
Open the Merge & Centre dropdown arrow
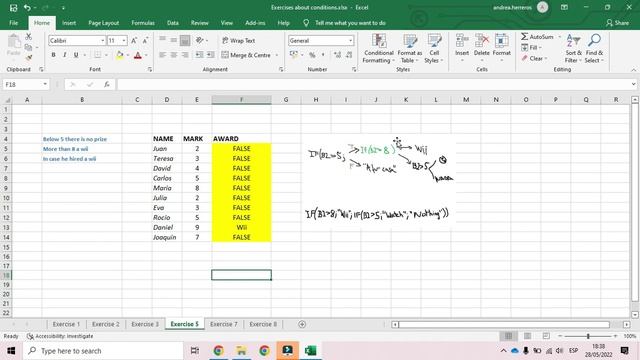[277, 55]
